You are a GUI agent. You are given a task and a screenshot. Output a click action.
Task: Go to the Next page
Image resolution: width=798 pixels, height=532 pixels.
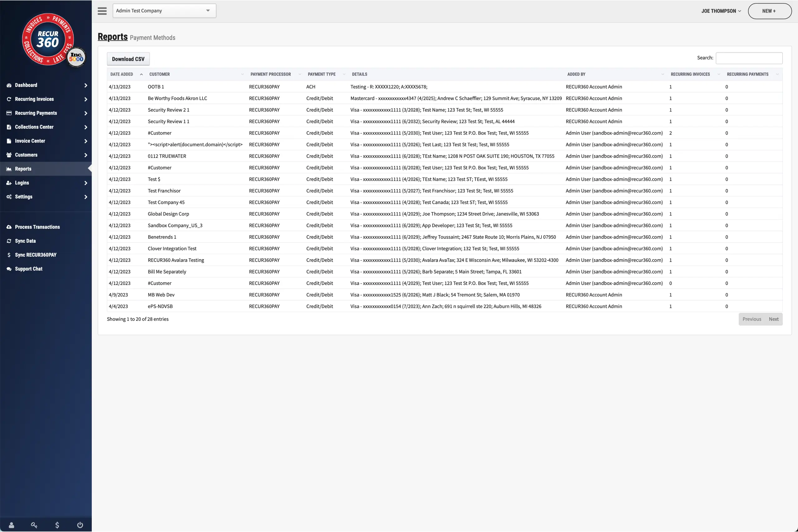tap(774, 319)
